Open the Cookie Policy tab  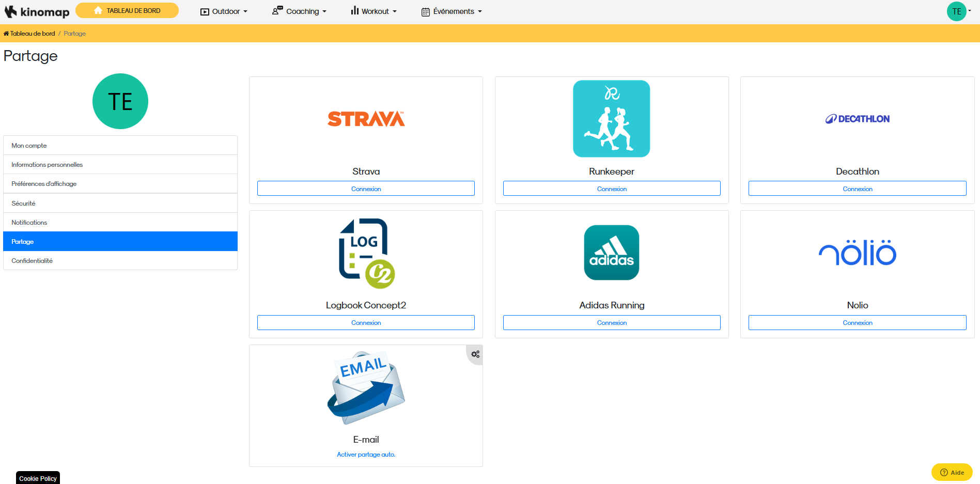coord(38,478)
